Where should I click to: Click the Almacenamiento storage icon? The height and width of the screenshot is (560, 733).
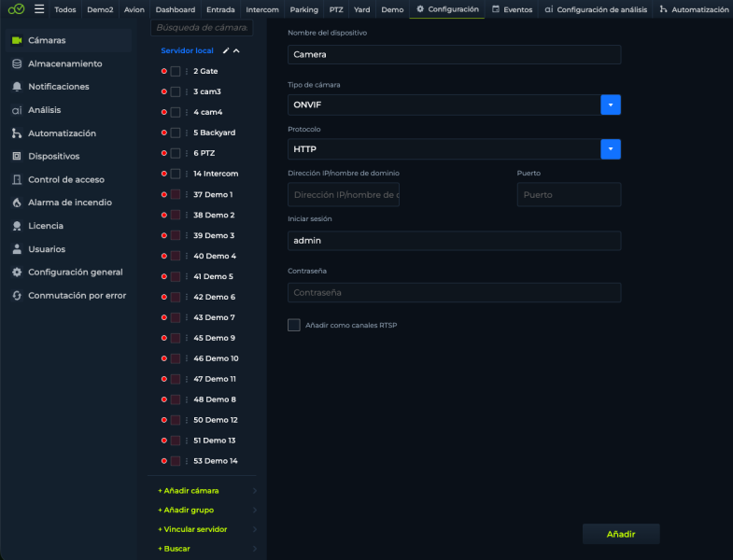(x=17, y=63)
